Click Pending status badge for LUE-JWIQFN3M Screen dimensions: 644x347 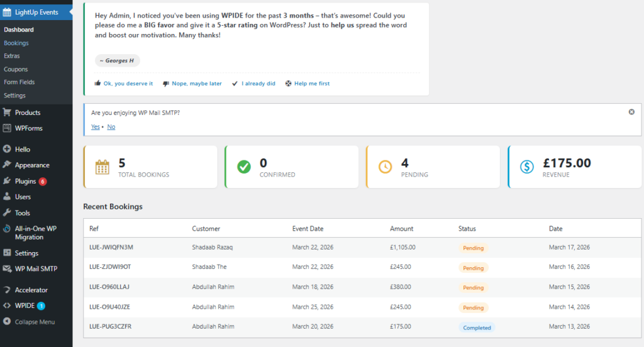click(x=473, y=248)
